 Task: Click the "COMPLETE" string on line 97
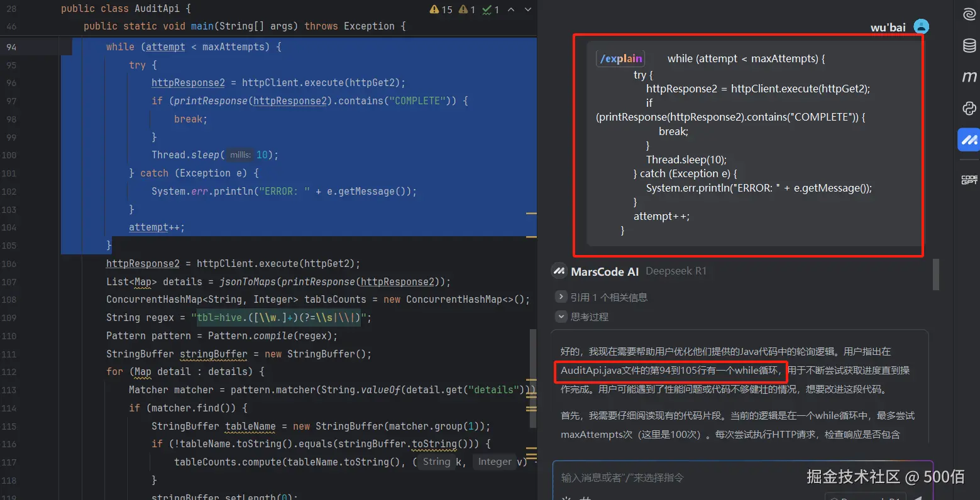point(417,101)
